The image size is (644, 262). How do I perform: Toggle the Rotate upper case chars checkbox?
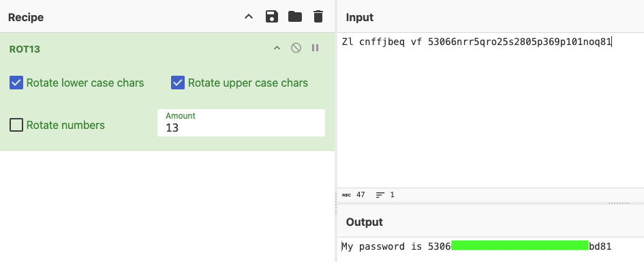click(x=177, y=83)
